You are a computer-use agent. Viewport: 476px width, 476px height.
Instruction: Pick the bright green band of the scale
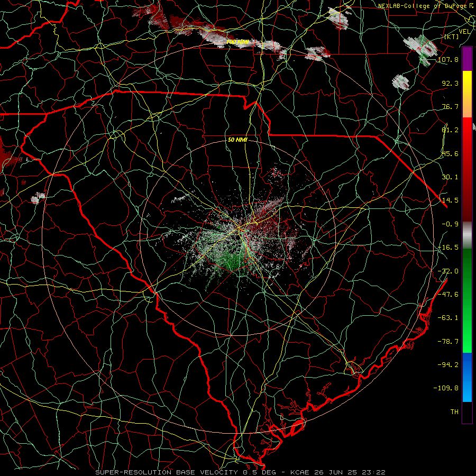[467, 334]
